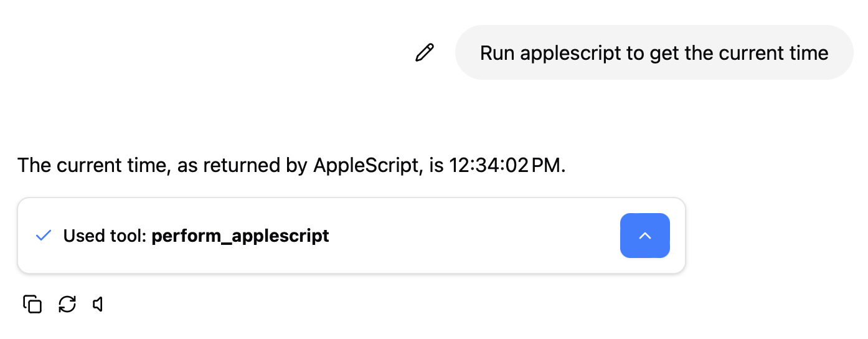Click the word "AppleScript" in the response

click(364, 166)
